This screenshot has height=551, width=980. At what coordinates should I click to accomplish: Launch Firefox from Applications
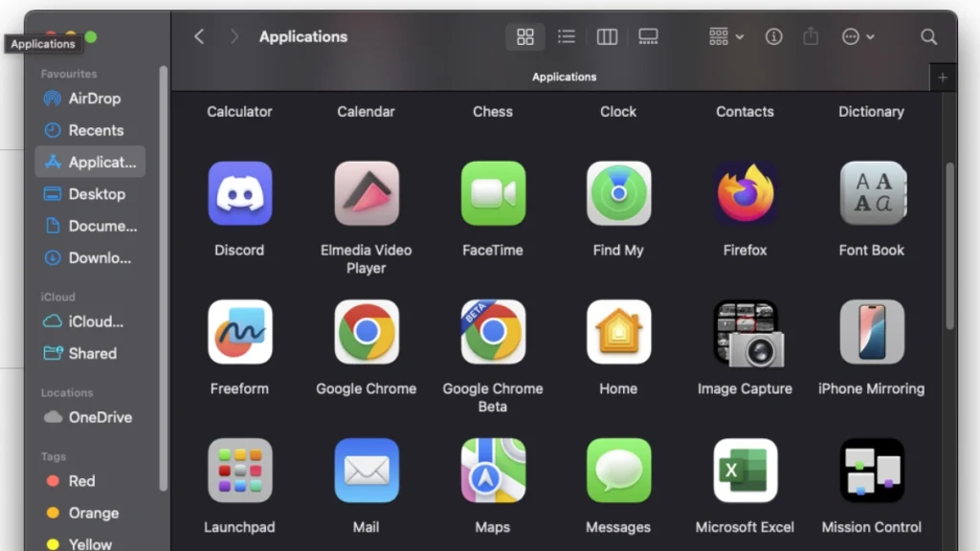tap(745, 193)
